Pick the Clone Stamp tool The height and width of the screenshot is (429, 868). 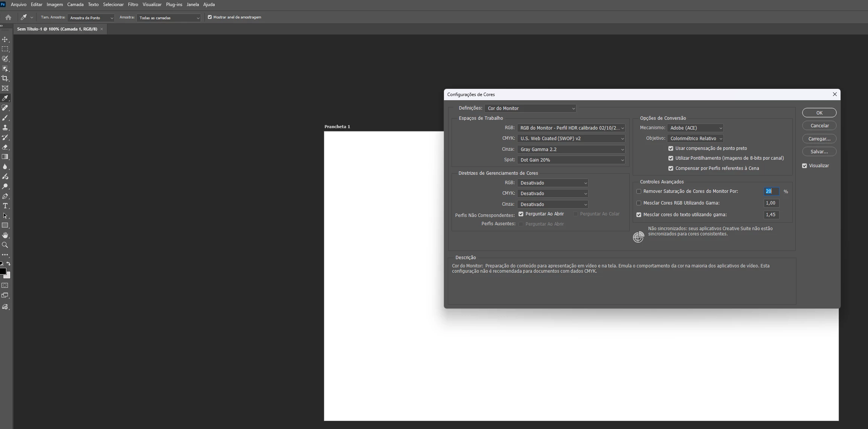(x=5, y=127)
